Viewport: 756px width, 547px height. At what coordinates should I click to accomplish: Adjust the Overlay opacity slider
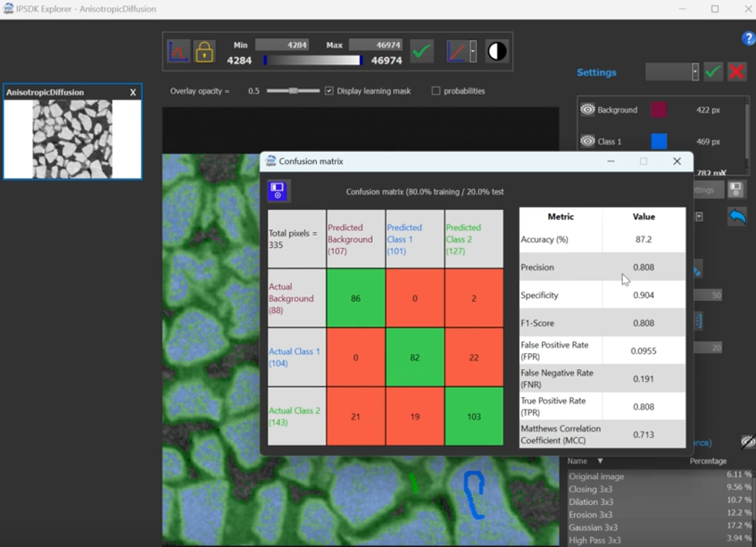point(294,89)
